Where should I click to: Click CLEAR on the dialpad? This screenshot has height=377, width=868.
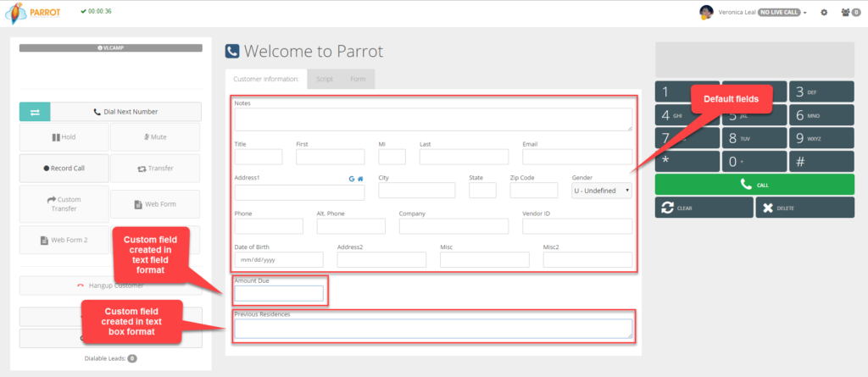click(704, 208)
